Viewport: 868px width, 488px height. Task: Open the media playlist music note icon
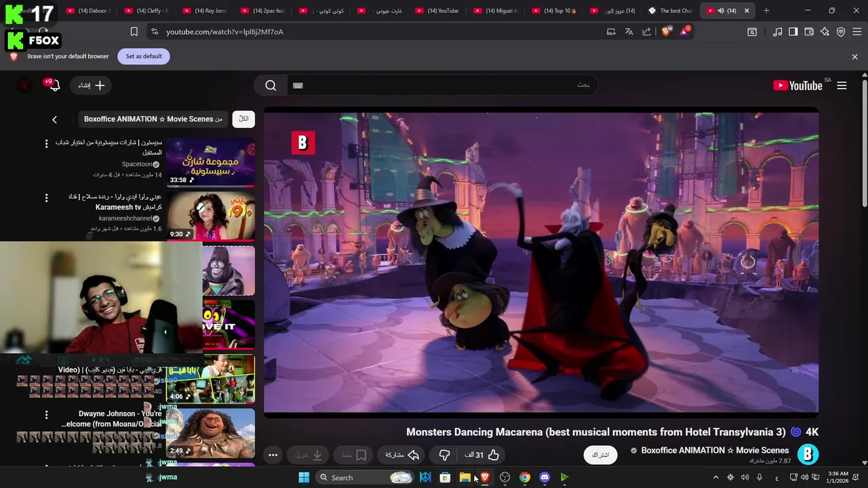[778, 32]
